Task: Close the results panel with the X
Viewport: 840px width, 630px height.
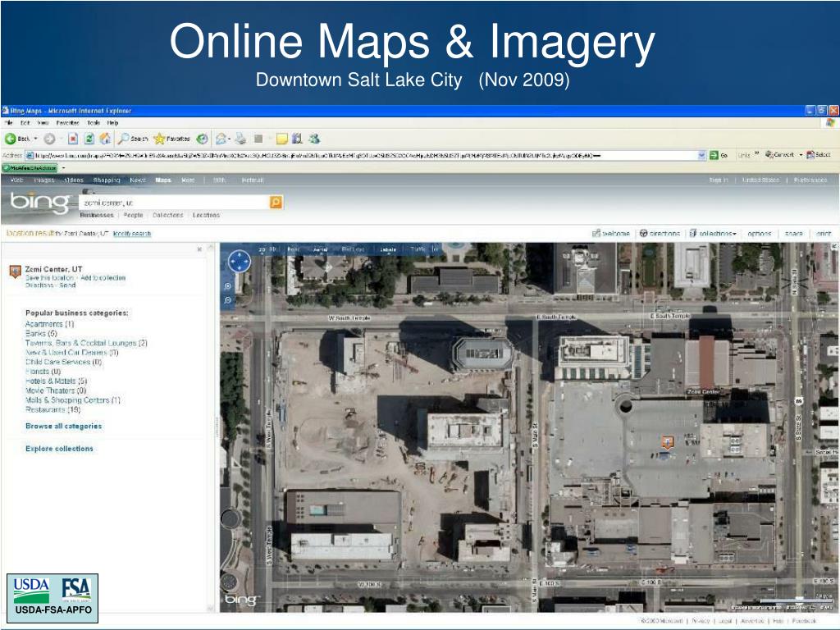Action: pyautogui.click(x=199, y=249)
